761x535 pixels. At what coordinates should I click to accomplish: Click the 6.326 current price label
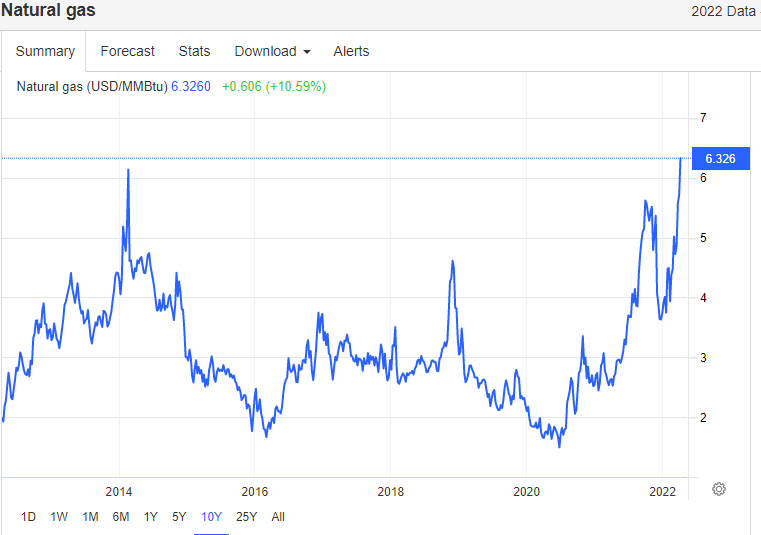(720, 159)
